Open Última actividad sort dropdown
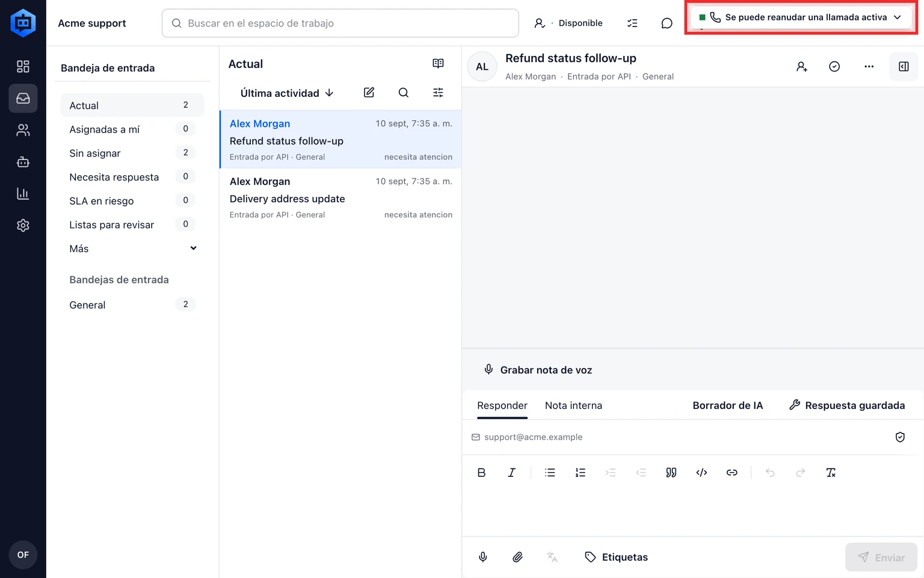Image resolution: width=924 pixels, height=578 pixels. (x=287, y=93)
